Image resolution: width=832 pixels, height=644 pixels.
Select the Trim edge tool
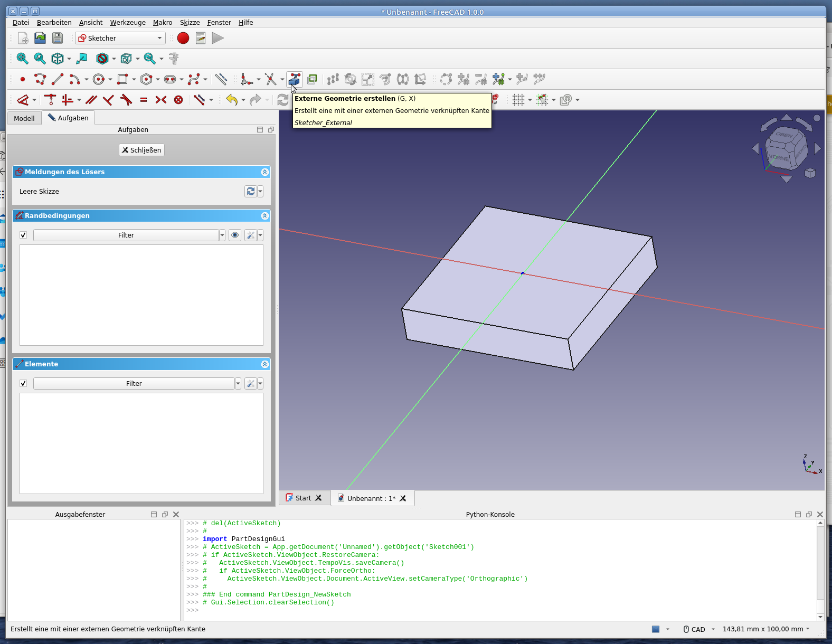point(270,79)
